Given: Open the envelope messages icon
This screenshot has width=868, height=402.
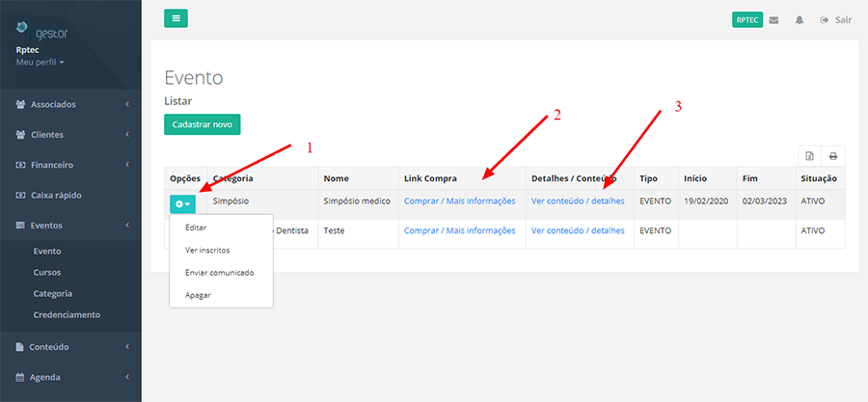Looking at the screenshot, I should 773,19.
